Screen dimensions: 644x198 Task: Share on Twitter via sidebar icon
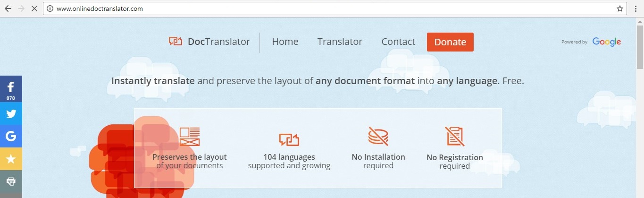pos(11,113)
